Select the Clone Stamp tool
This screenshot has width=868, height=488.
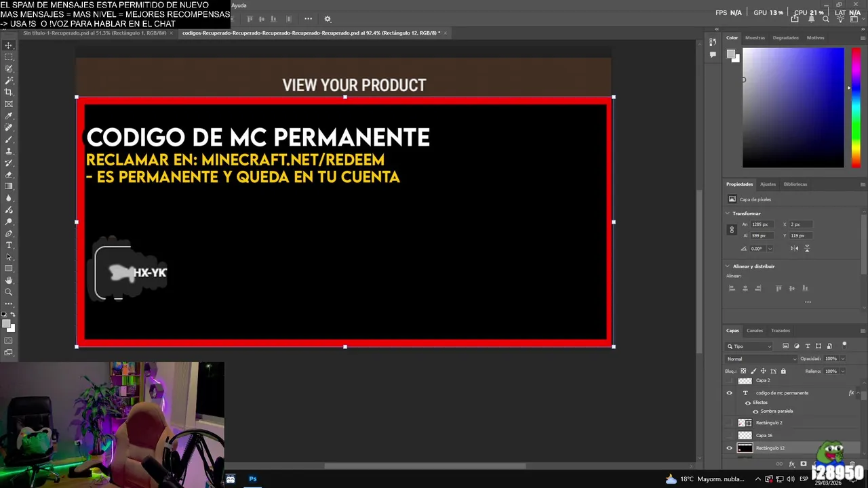[x=9, y=151]
